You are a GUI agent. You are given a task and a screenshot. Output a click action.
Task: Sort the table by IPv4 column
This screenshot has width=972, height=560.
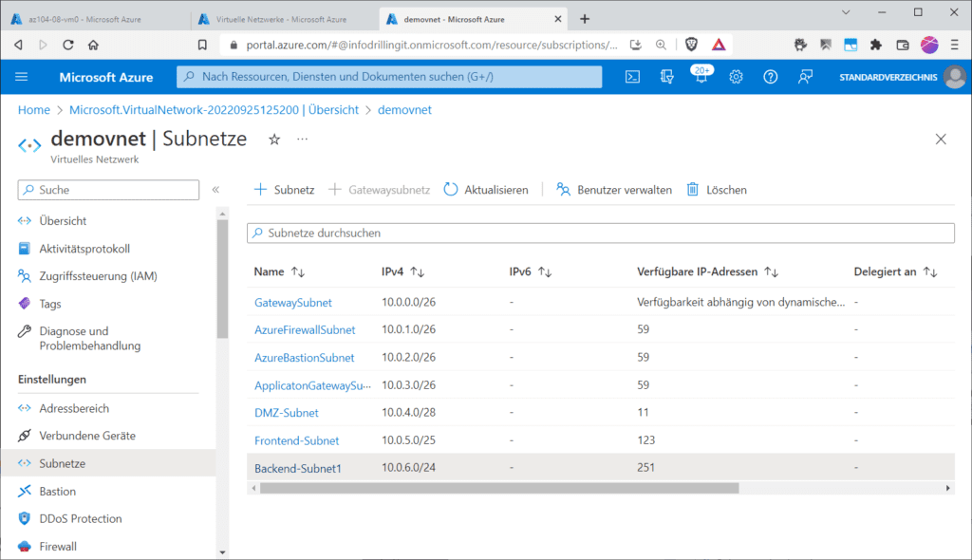pyautogui.click(x=402, y=271)
